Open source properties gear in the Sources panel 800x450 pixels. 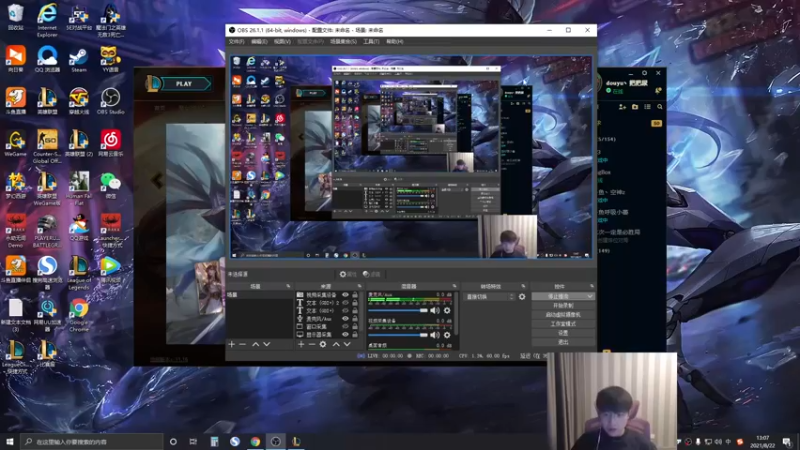pos(323,344)
